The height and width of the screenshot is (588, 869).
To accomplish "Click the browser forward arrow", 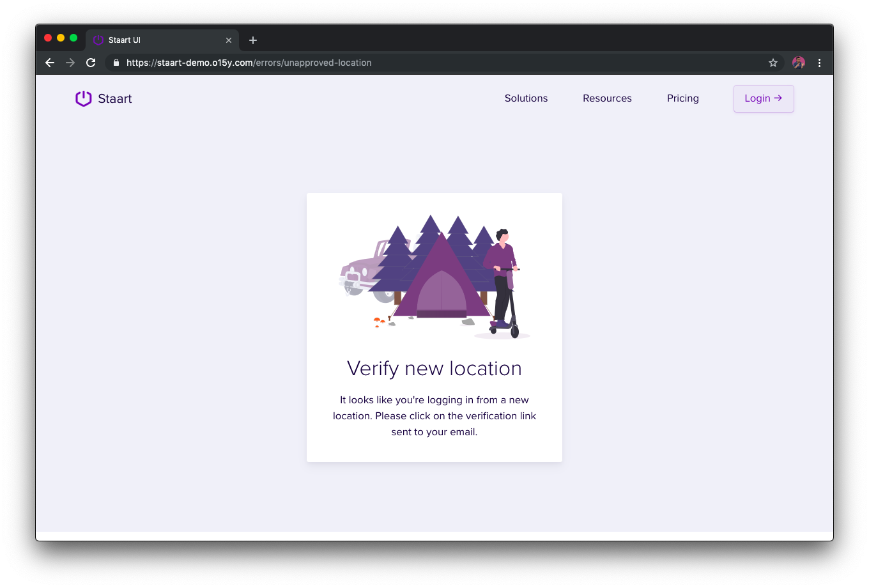I will coord(70,63).
